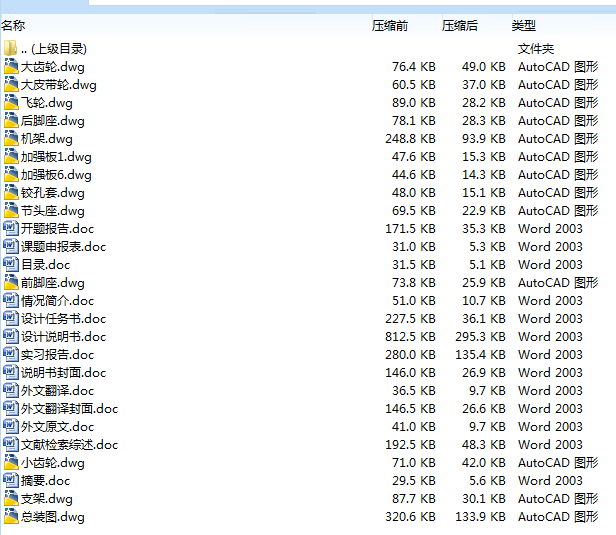The image size is (616, 535).
Task: Click the 5.1 KB compressed size
Action: [487, 264]
